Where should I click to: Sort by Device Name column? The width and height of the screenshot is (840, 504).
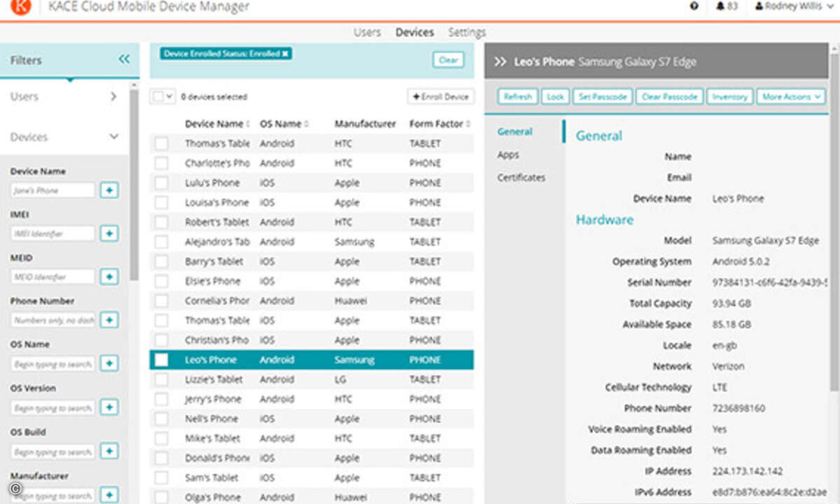tap(217, 124)
